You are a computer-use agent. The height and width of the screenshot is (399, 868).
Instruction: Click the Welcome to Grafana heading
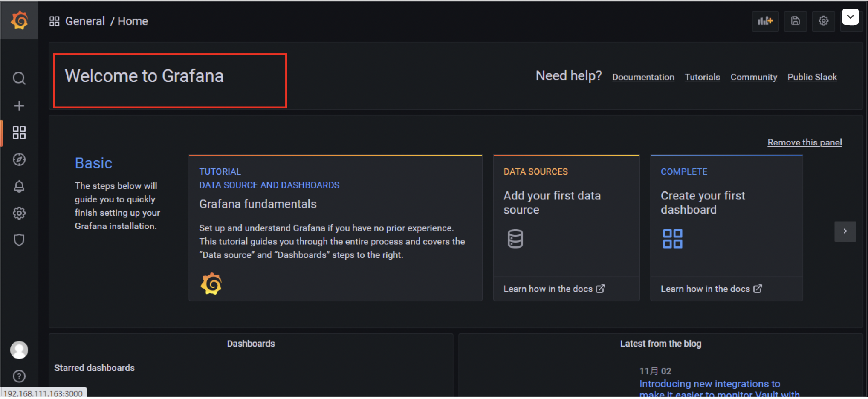click(144, 76)
